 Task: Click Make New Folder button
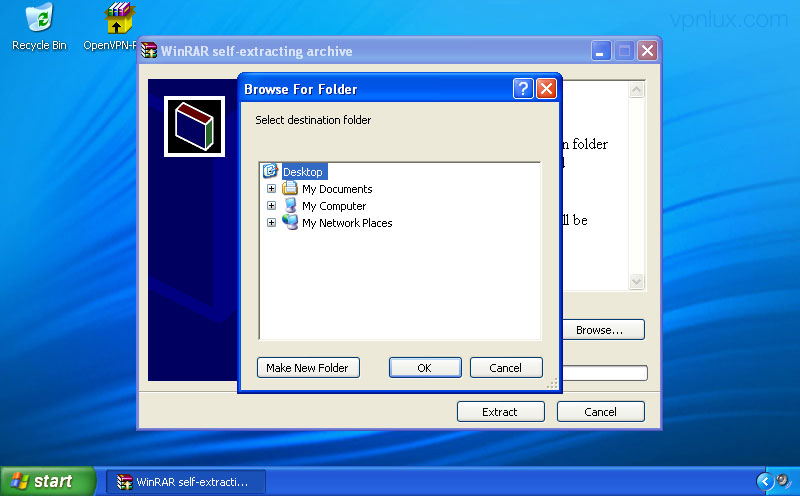point(308,367)
